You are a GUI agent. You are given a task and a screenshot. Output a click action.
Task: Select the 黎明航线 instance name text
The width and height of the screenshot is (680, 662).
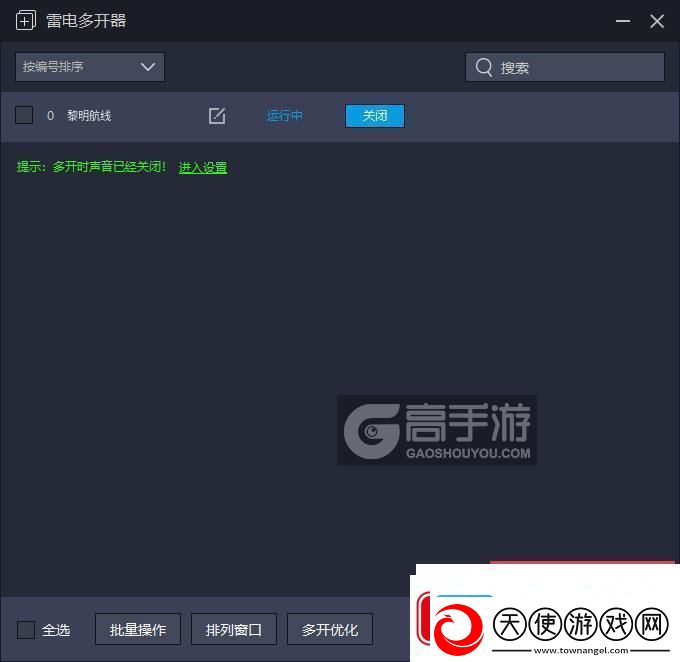89,116
